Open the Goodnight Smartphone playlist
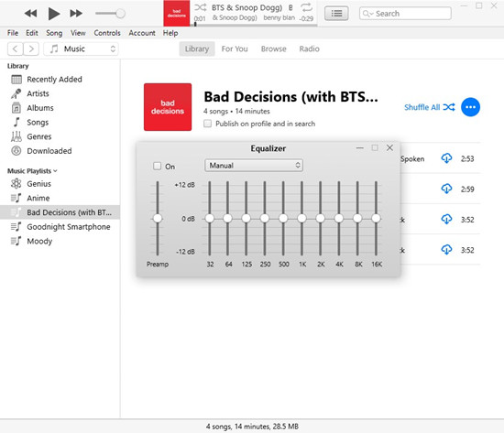The width and height of the screenshot is (504, 433). (x=60, y=227)
